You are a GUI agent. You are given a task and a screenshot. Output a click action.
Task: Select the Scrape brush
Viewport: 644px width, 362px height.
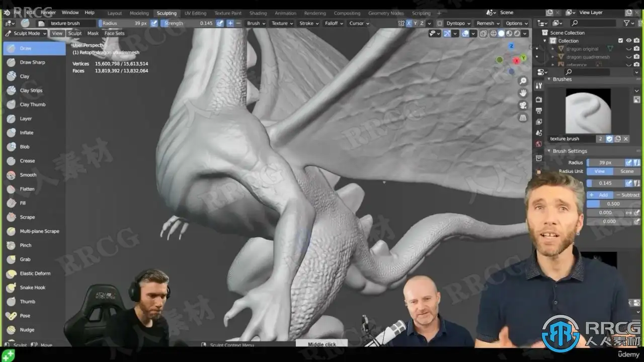pos(34,217)
